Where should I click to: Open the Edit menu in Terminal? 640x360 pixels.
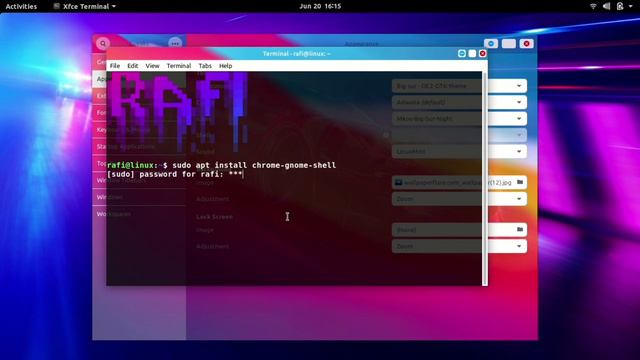click(132, 66)
